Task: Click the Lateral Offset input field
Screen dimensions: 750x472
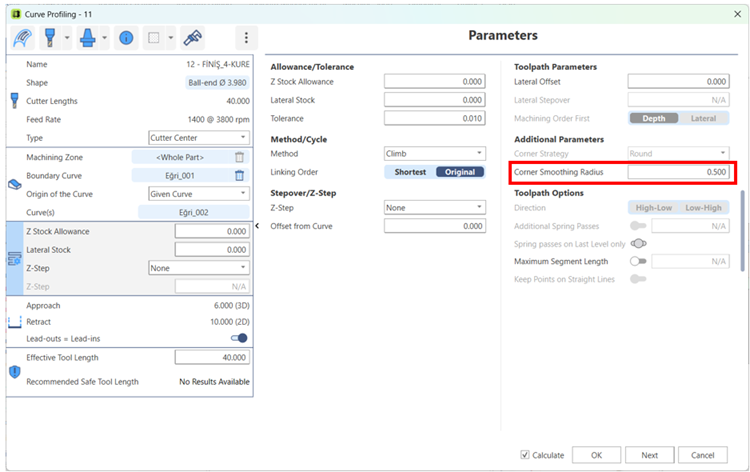Action: pyautogui.click(x=678, y=81)
